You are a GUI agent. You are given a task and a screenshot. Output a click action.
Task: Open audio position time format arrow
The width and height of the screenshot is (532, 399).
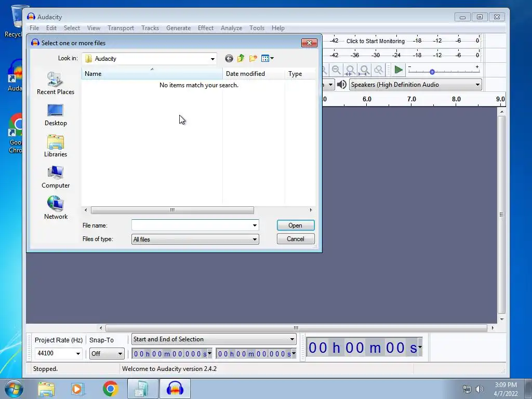pos(420,347)
